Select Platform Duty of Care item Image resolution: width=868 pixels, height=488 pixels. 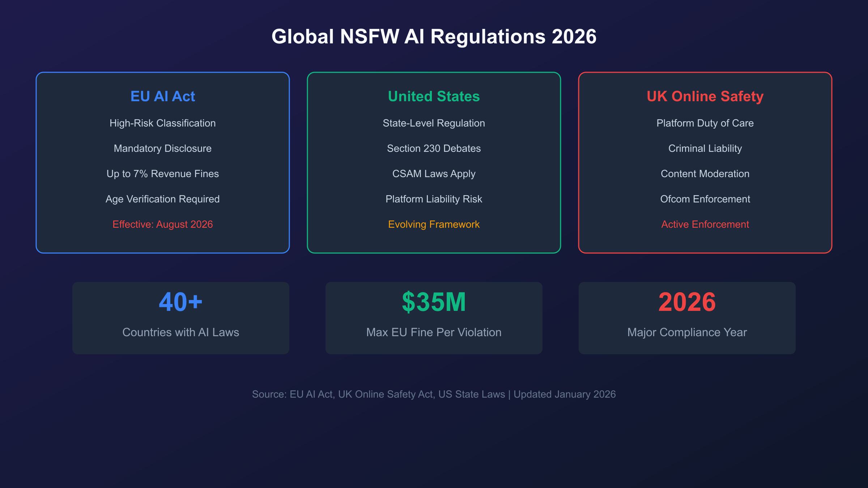click(705, 123)
